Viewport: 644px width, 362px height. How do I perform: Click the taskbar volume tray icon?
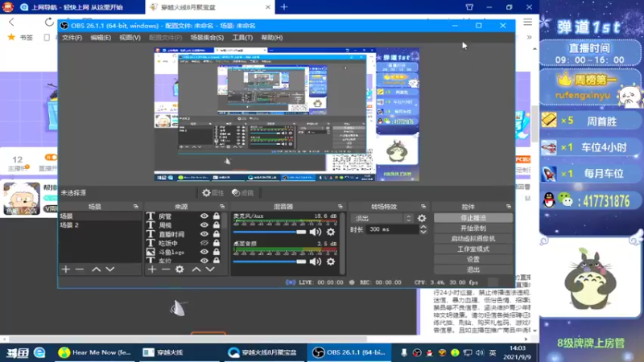pos(480,352)
